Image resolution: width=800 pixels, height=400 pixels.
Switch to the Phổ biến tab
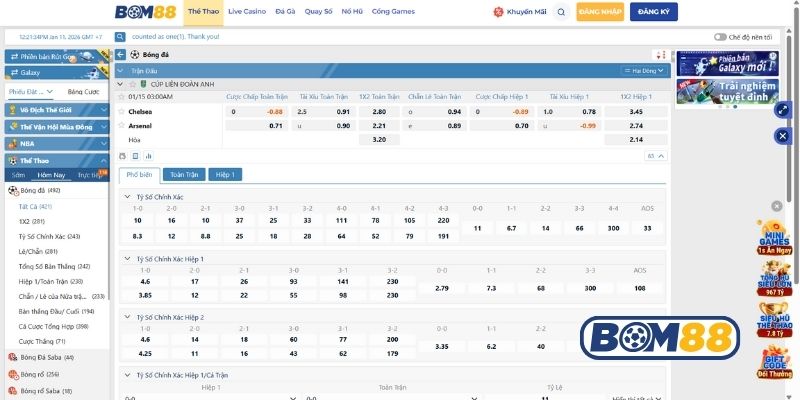[139, 175]
